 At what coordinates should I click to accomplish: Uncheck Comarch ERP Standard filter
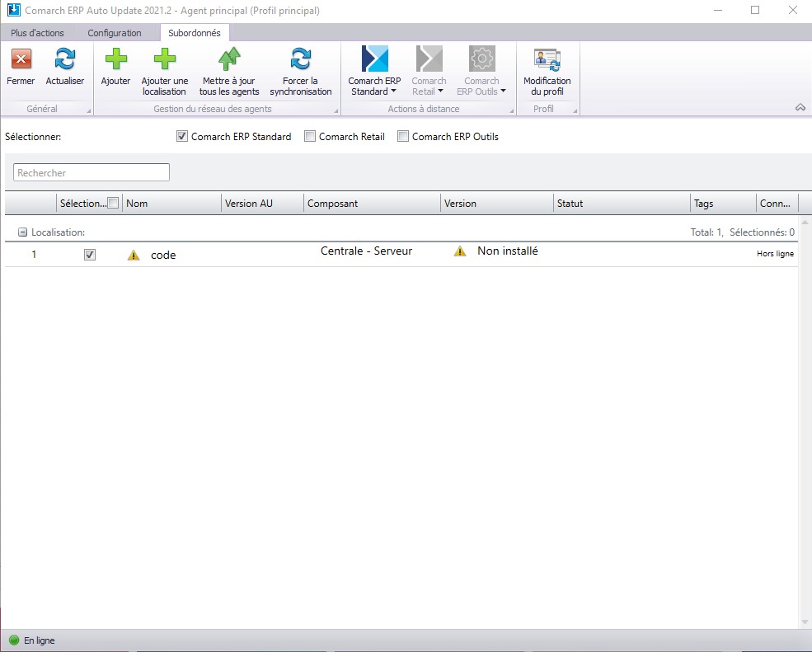pos(181,136)
